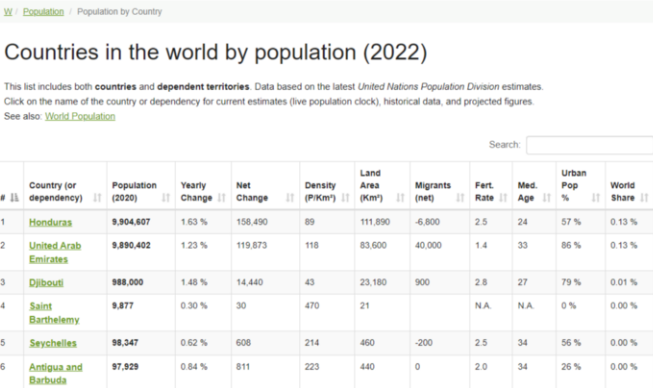Sort by Migrants (net) arrow icon
The width and height of the screenshot is (653, 388).
(x=460, y=197)
